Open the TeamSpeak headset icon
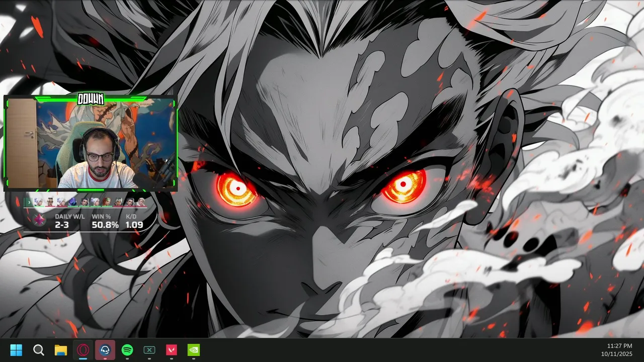Image resolution: width=644 pixels, height=362 pixels. (x=105, y=350)
